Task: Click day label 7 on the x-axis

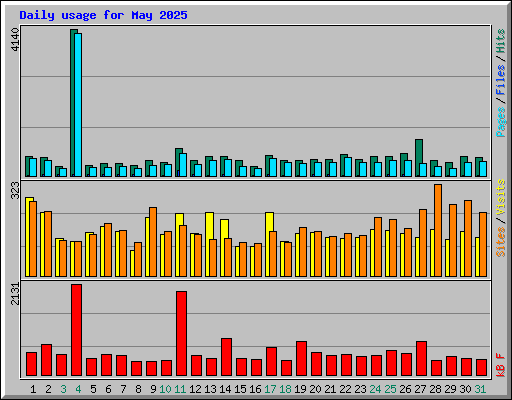Action: (123, 389)
